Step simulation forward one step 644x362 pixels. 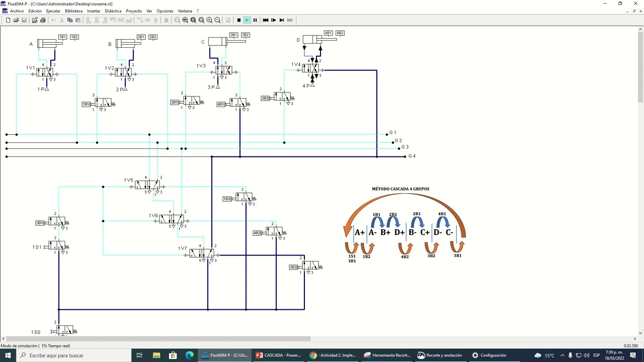click(274, 20)
